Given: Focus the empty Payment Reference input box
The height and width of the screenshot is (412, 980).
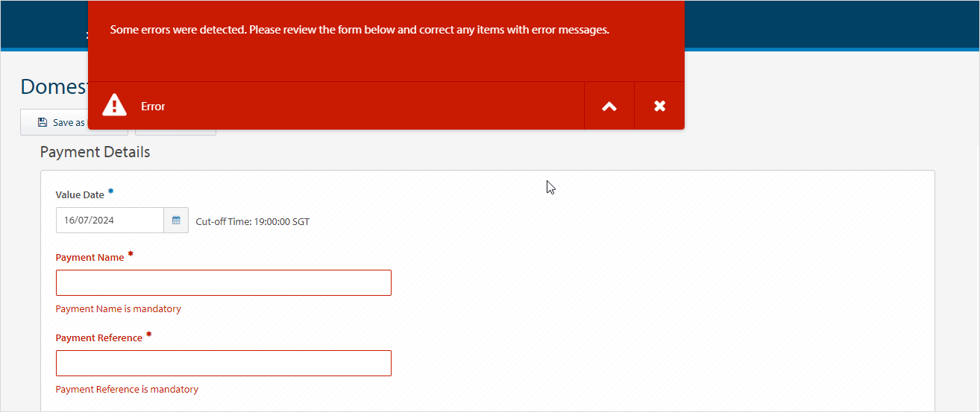Looking at the screenshot, I should (x=223, y=364).
